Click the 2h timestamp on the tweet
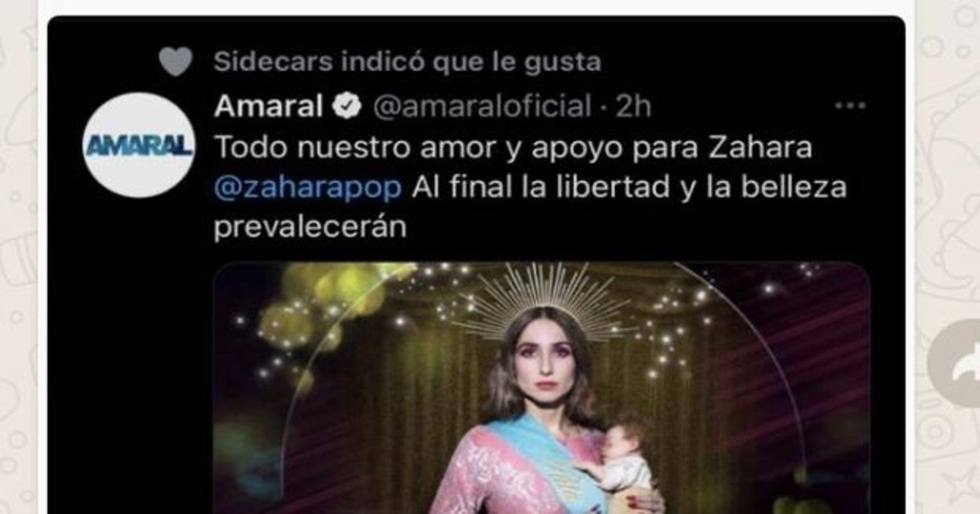Image resolution: width=980 pixels, height=514 pixels. (x=634, y=106)
